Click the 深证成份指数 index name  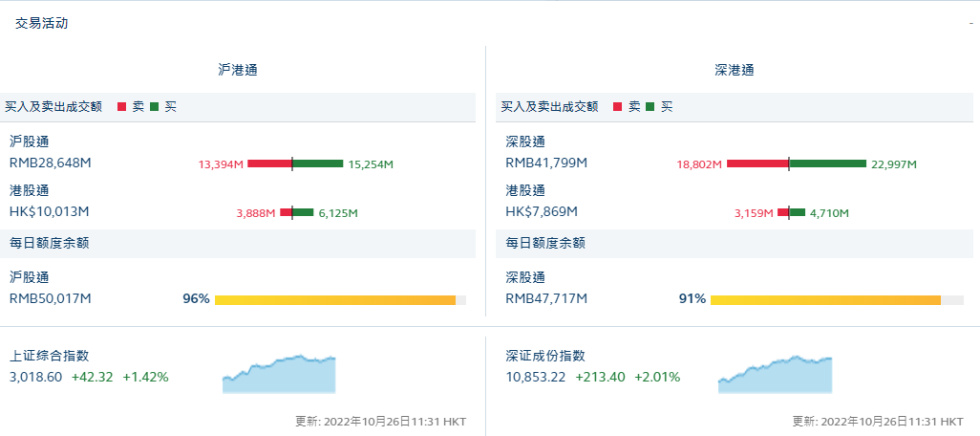click(545, 356)
